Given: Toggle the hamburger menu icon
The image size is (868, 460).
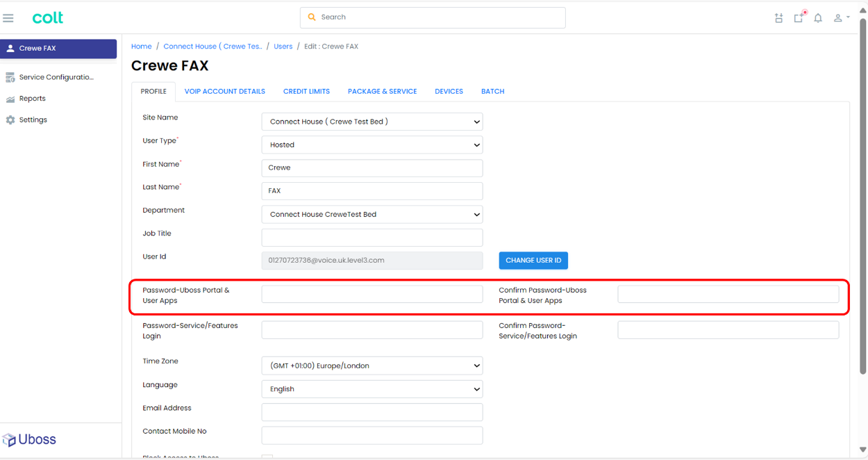Looking at the screenshot, I should pyautogui.click(x=8, y=18).
